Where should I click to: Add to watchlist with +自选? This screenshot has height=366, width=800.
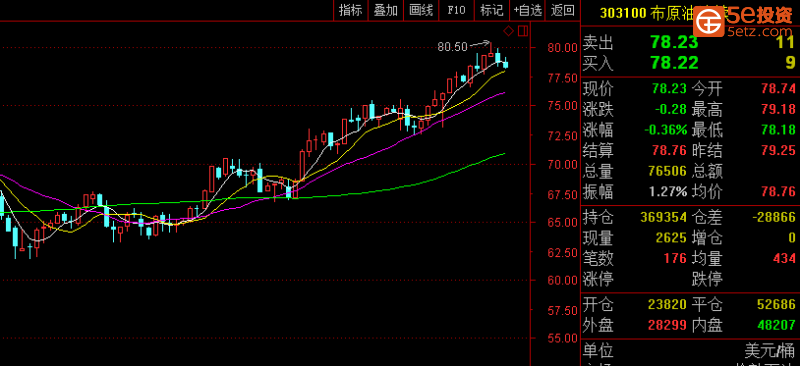[528, 10]
